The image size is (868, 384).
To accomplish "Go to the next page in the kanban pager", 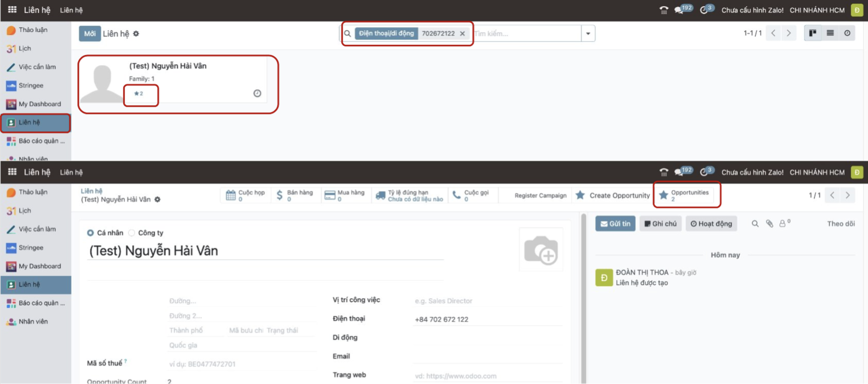I will pyautogui.click(x=788, y=33).
